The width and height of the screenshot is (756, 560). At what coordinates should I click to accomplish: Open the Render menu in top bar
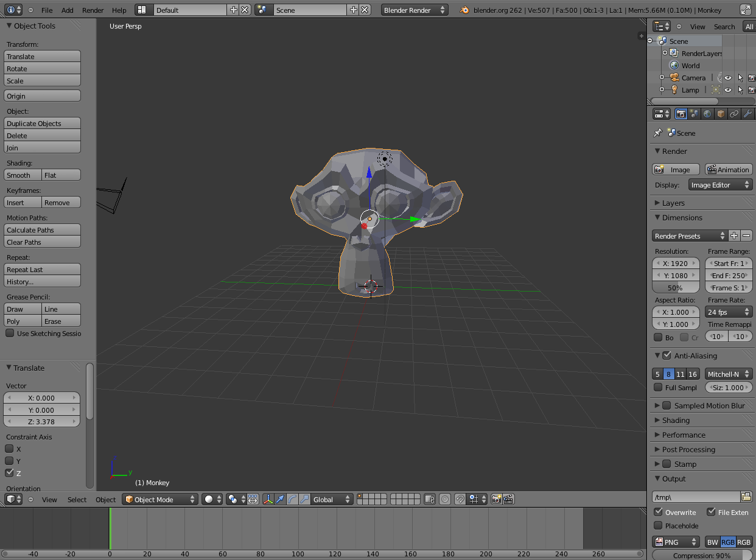(x=93, y=10)
